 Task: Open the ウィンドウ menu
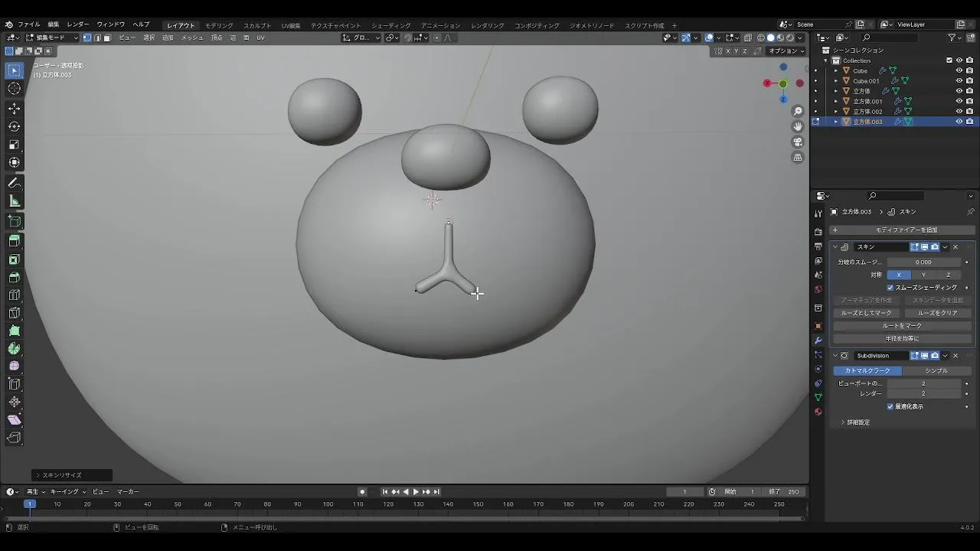[x=110, y=24]
